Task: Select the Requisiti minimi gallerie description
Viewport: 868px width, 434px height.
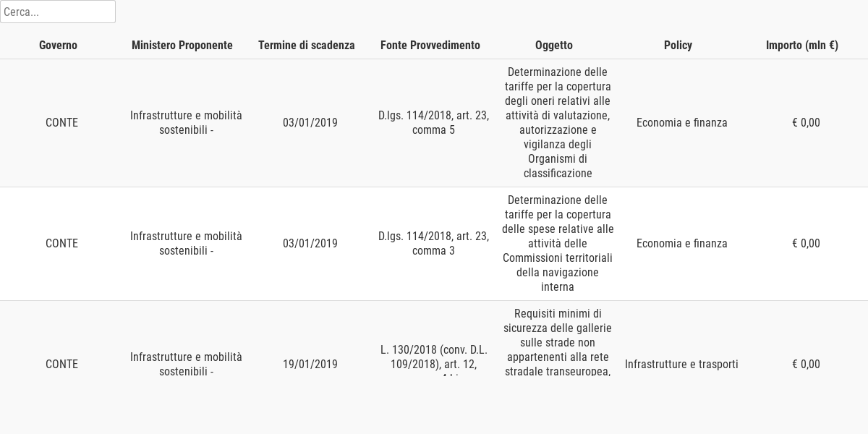Action: tap(558, 342)
